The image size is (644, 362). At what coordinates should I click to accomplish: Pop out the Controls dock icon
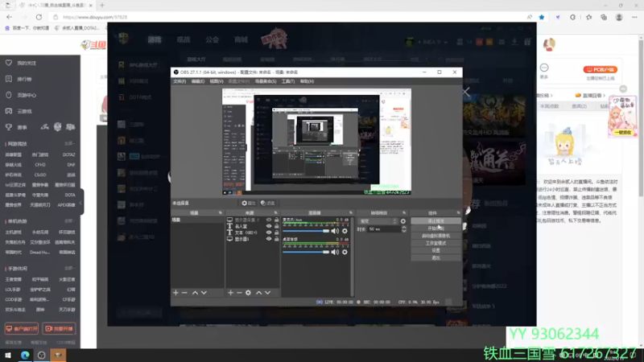click(x=458, y=213)
